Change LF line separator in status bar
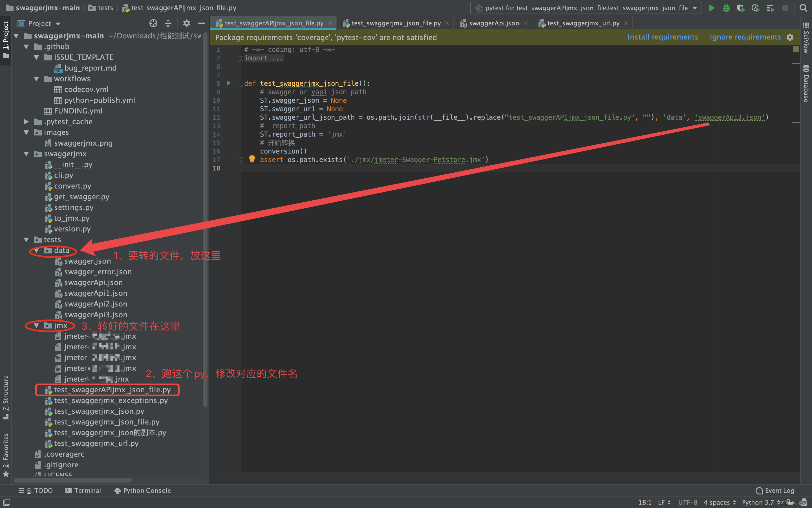 click(664, 502)
